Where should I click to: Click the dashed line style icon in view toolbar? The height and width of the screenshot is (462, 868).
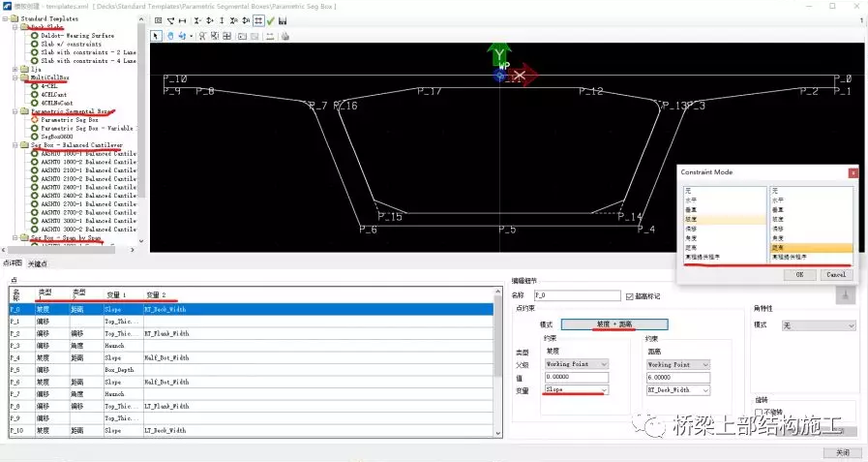(270, 37)
